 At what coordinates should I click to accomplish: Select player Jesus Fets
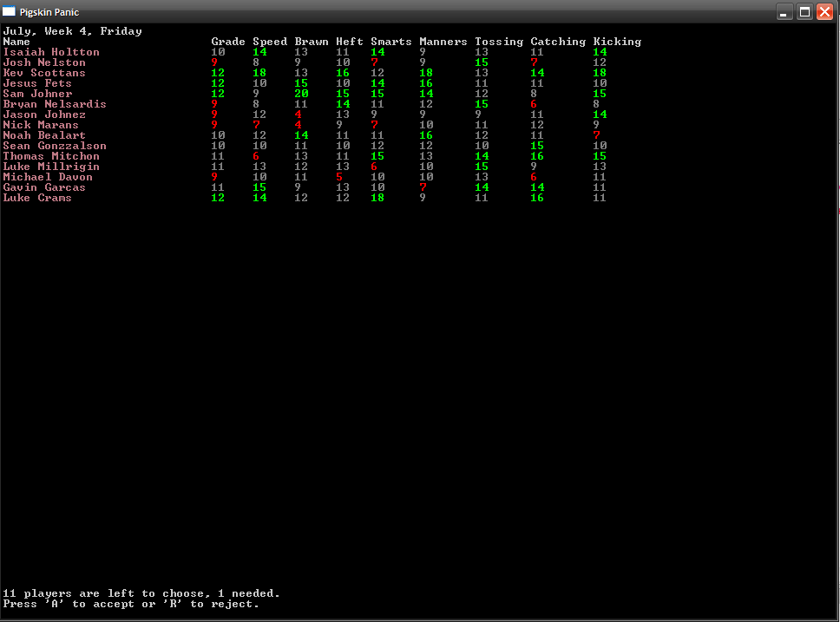coord(37,83)
